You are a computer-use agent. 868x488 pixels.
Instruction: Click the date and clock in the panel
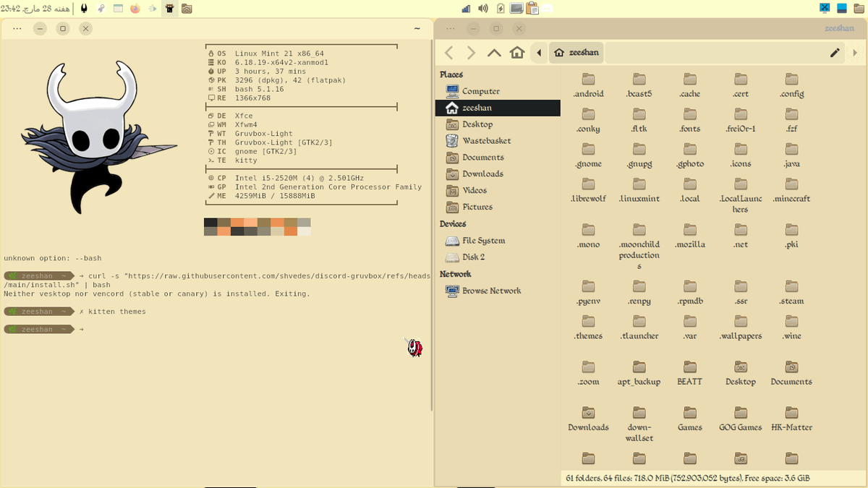pyautogui.click(x=36, y=9)
